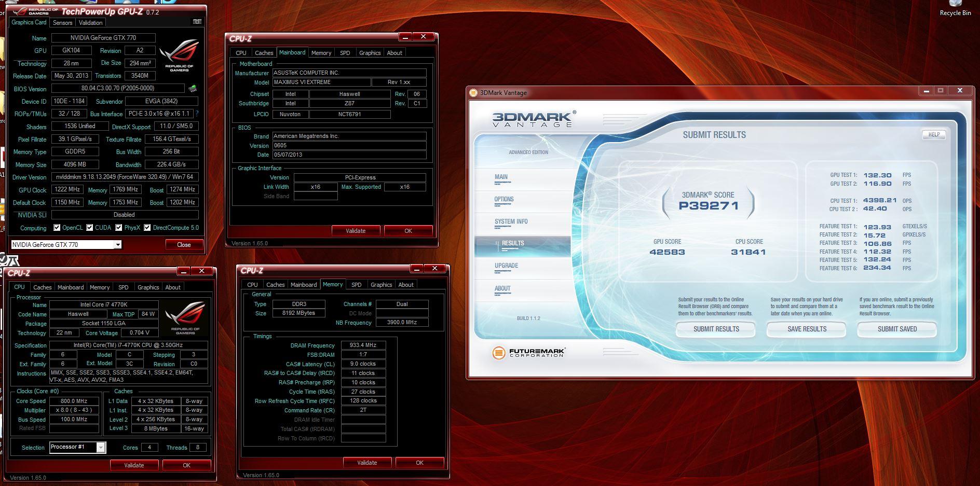Open the Processor #1 selection dropdown

(101, 447)
